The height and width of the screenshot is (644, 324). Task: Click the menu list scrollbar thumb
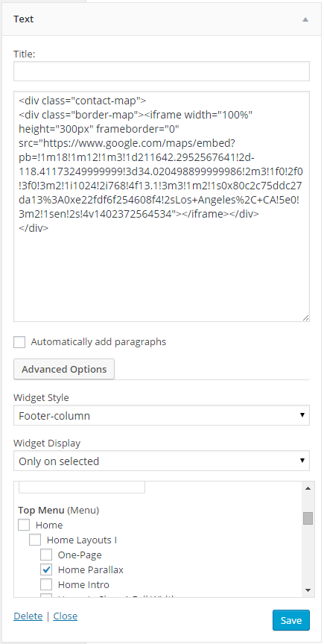pyautogui.click(x=308, y=518)
